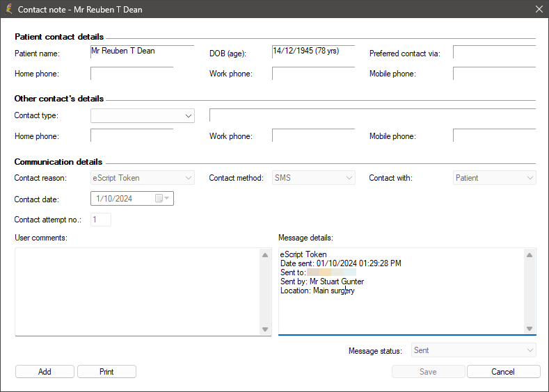549x392 pixels.
Task: Click the 'eScript Token' line in Message details
Action: [x=303, y=254]
